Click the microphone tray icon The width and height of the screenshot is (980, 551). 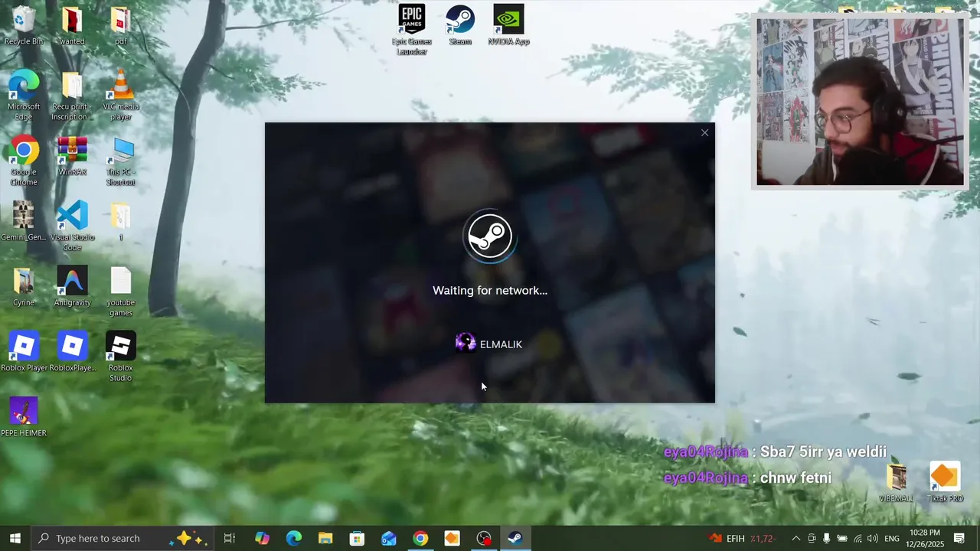coord(826,538)
